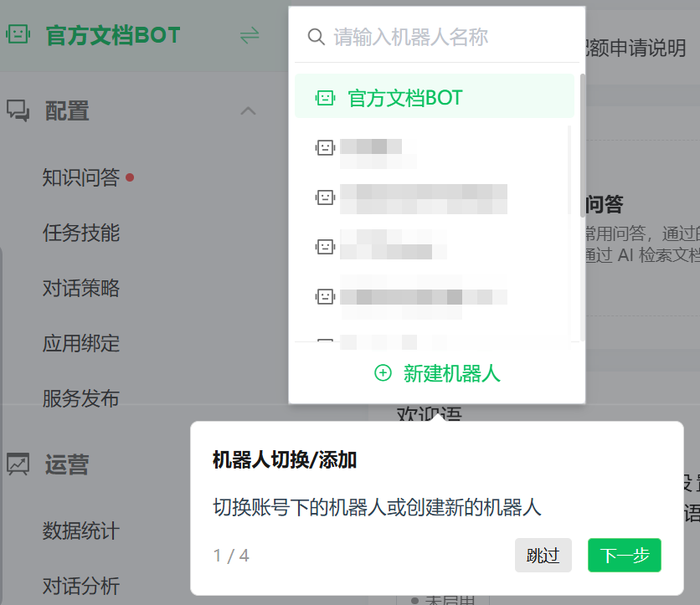Open 知识问答 in the sidebar
Viewport: 700px width, 605px height.
click(x=81, y=177)
